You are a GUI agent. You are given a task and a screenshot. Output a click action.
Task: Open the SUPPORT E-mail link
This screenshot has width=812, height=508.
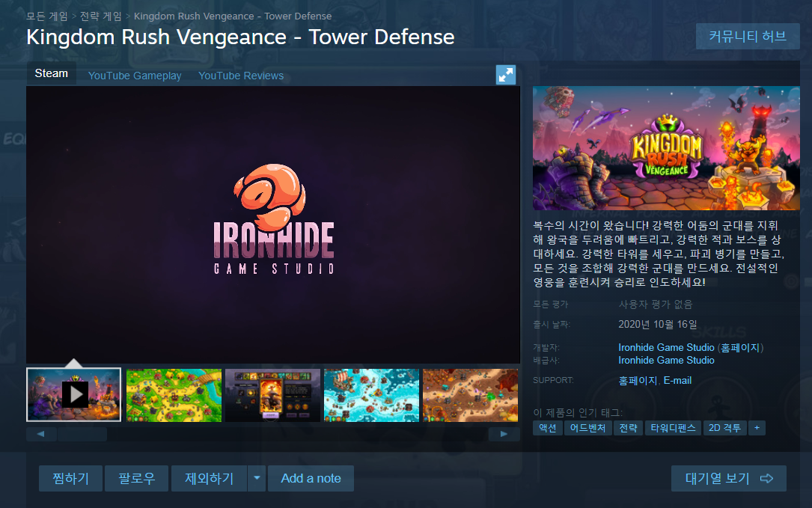point(677,381)
